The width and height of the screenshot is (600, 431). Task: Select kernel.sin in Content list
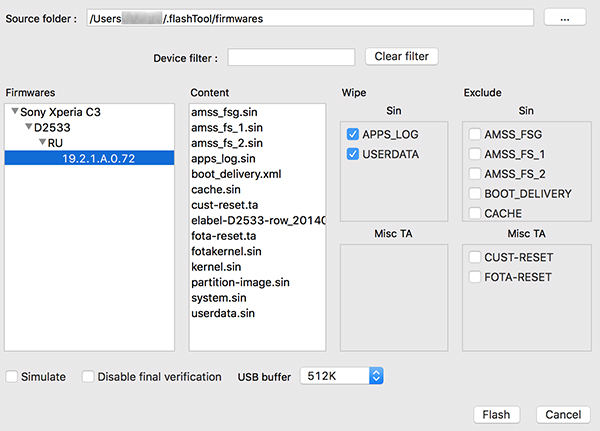pyautogui.click(x=216, y=267)
